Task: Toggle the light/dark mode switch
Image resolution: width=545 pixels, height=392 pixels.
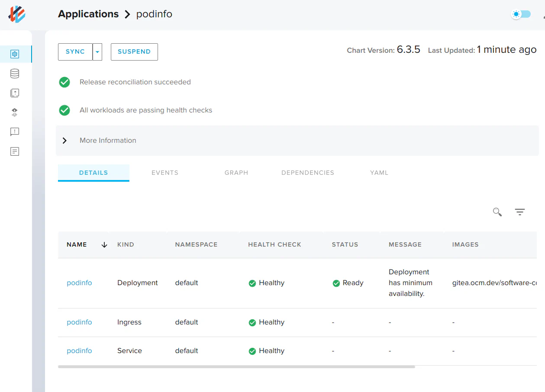Action: [x=521, y=14]
